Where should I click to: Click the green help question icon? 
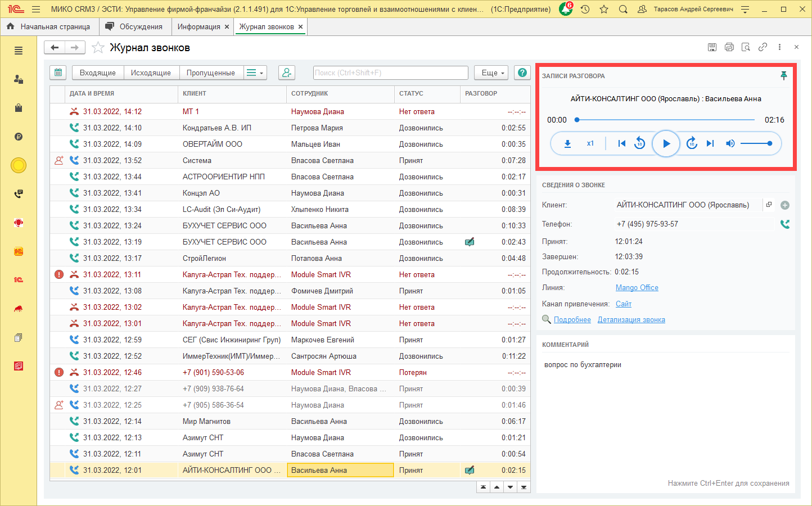[x=522, y=73]
